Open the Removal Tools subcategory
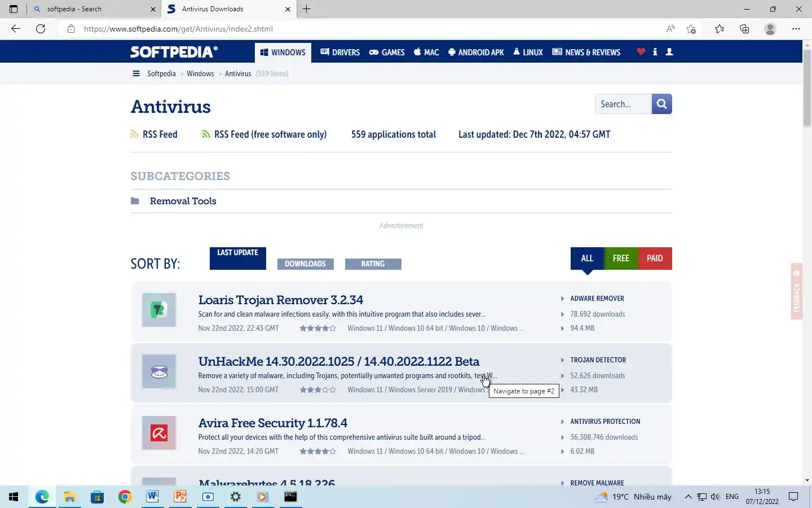 [183, 201]
